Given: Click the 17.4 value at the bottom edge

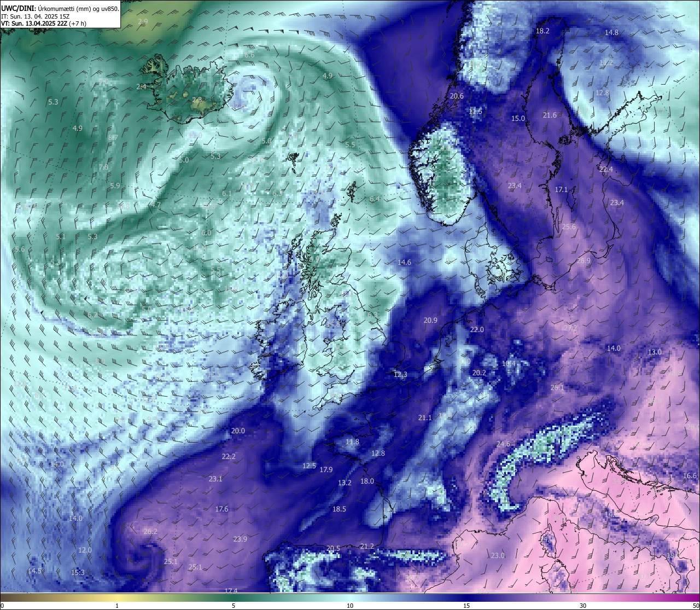Looking at the screenshot, I should [231, 591].
